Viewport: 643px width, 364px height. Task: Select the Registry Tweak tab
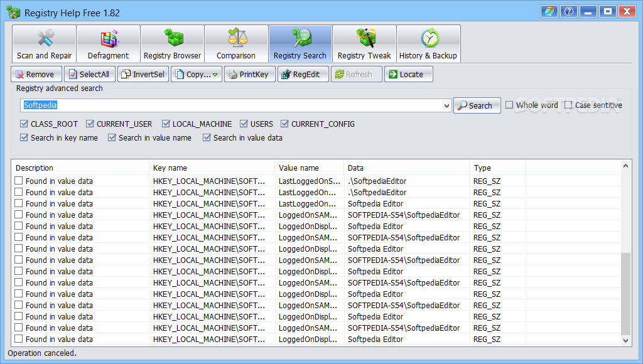pyautogui.click(x=364, y=43)
